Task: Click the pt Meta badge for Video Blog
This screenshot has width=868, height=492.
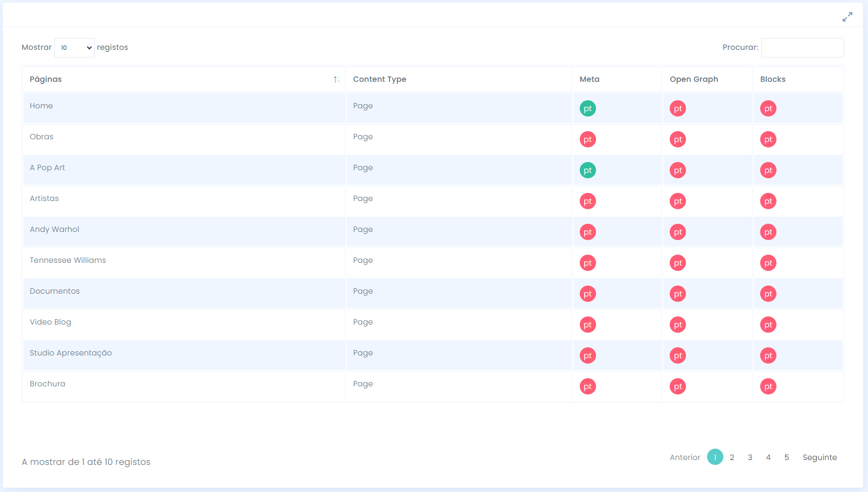Action: 587,325
